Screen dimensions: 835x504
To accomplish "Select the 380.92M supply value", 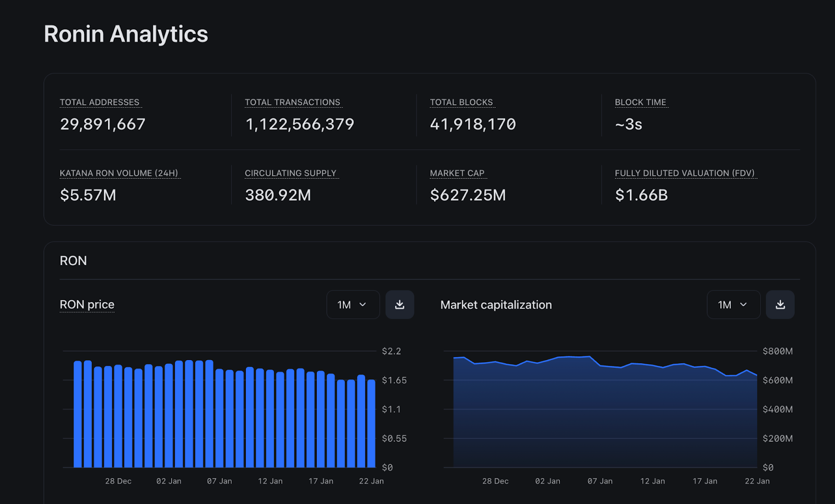I will (278, 195).
